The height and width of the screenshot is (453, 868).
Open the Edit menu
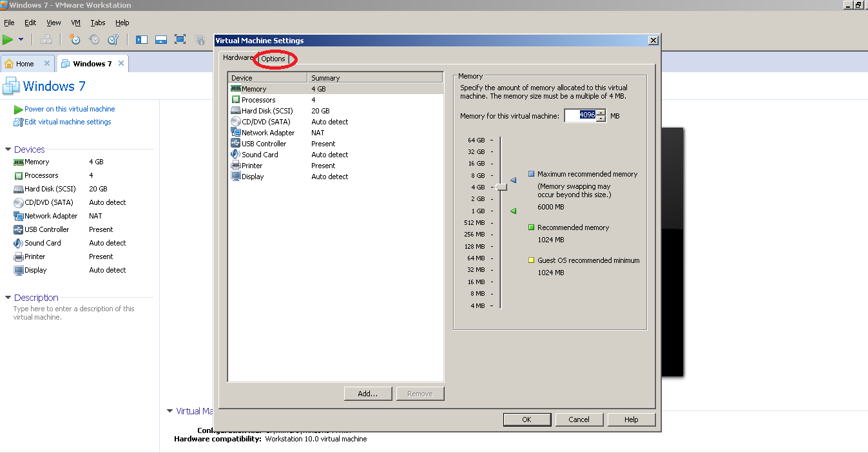(30, 23)
